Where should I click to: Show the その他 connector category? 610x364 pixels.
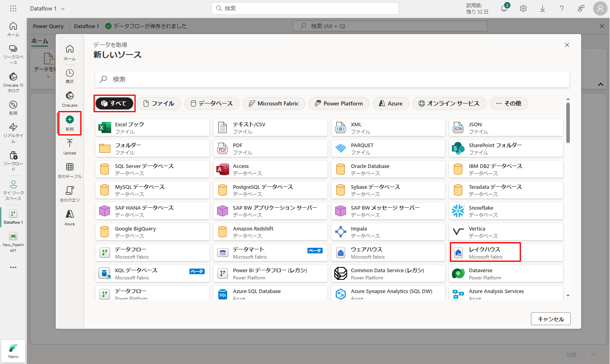[x=508, y=103]
